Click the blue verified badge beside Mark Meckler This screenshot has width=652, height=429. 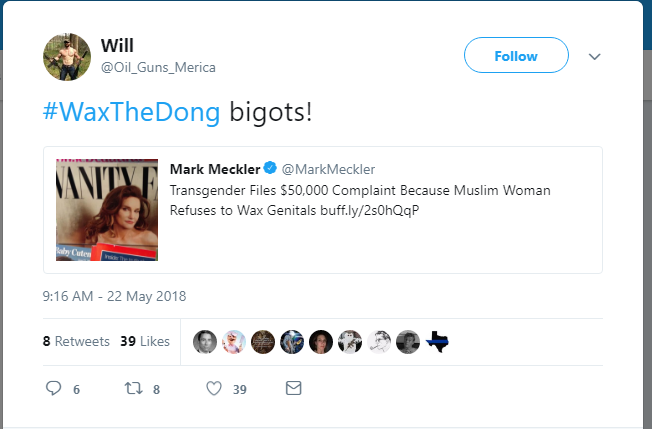[270, 168]
